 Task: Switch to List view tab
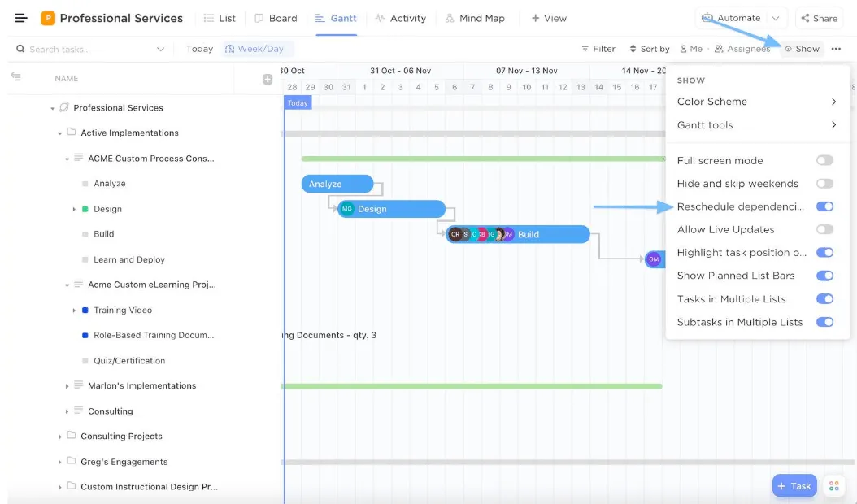[x=220, y=18]
